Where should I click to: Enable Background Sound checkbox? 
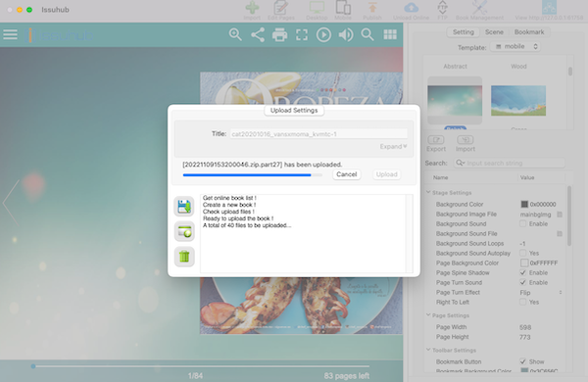pos(522,223)
